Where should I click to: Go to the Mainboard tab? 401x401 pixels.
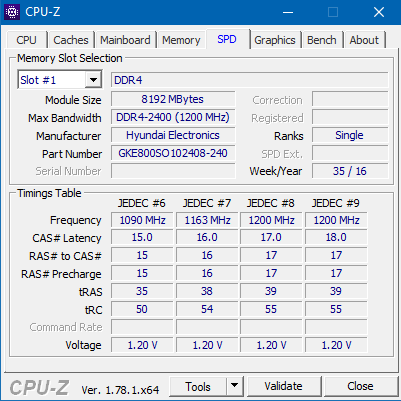point(125,40)
